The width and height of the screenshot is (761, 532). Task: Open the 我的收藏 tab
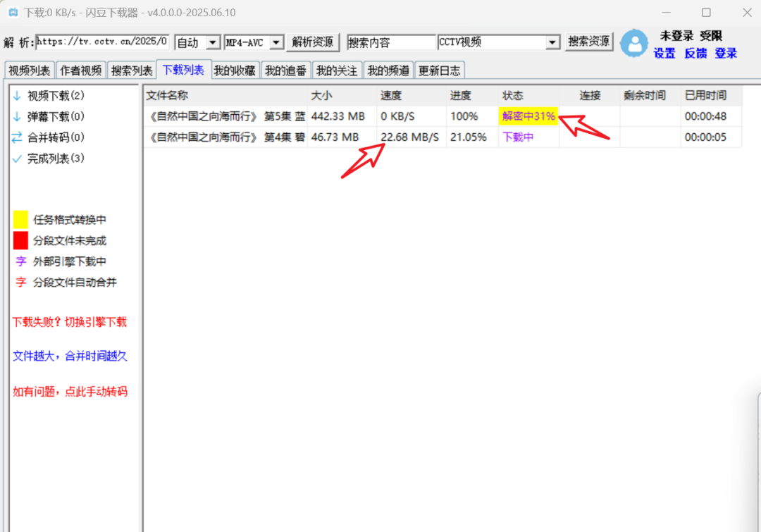tap(235, 70)
